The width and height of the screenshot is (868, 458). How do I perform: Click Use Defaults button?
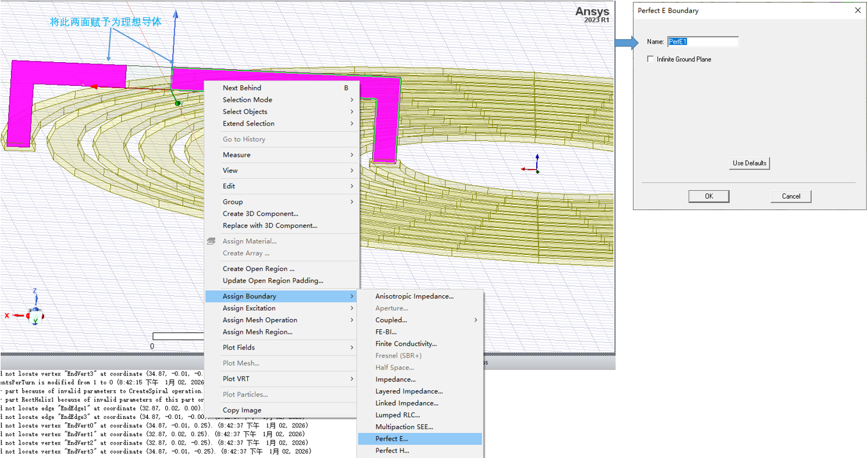click(749, 163)
